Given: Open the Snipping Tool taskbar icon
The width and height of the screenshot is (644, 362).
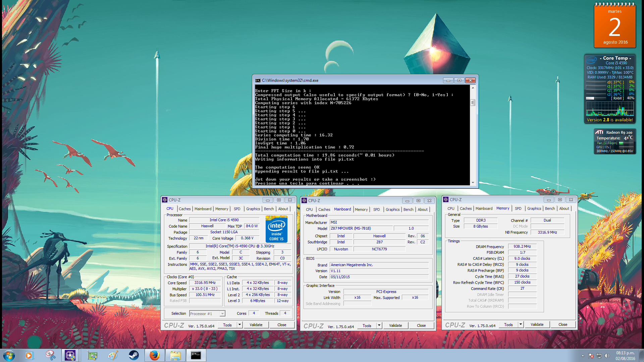Looking at the screenshot, I should [x=50, y=355].
